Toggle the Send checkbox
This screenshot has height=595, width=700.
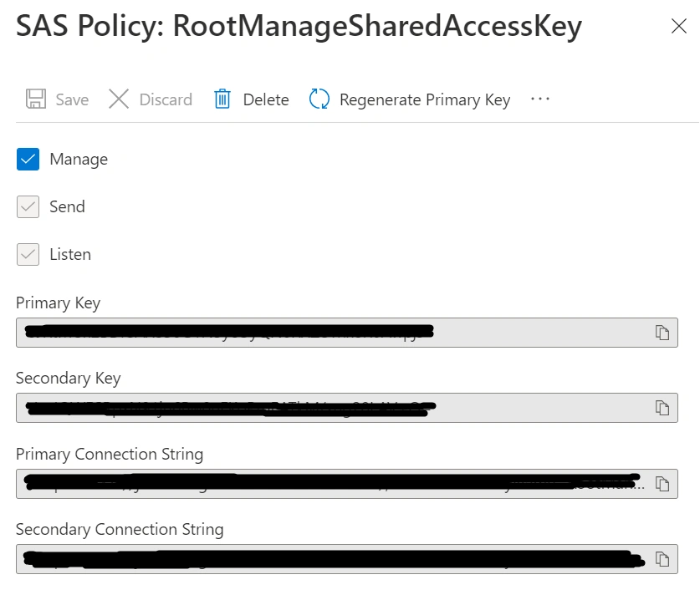click(28, 207)
